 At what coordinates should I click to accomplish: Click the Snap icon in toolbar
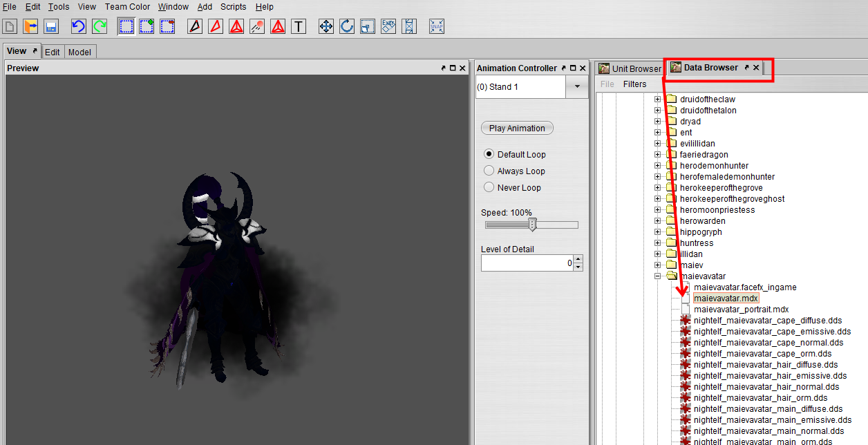(x=437, y=26)
